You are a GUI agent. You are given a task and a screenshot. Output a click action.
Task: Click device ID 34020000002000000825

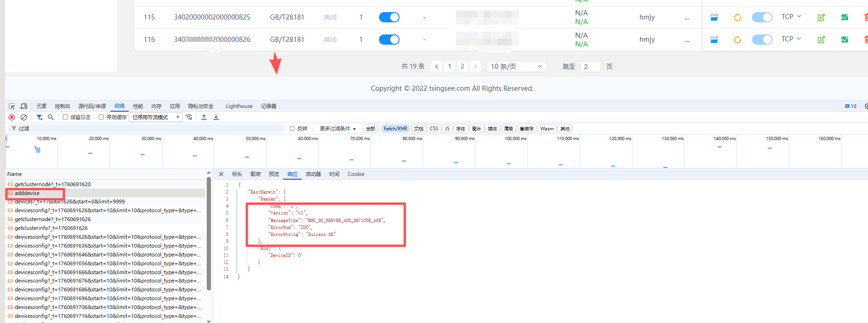(212, 17)
